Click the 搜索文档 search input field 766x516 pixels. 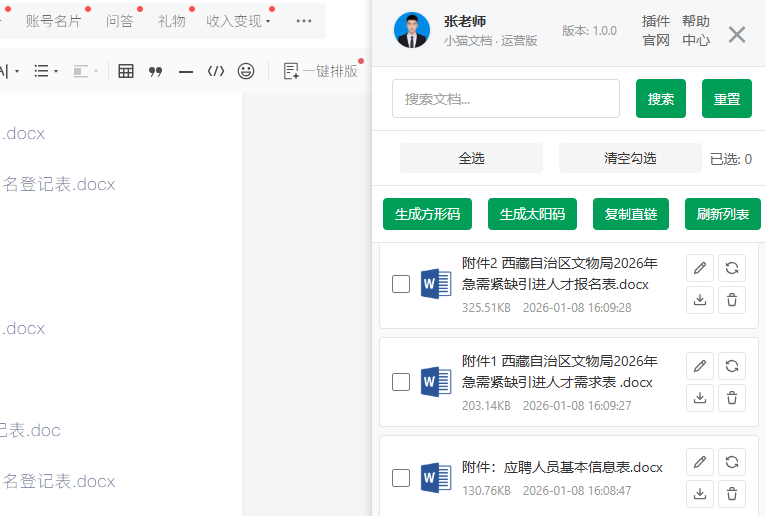506,99
